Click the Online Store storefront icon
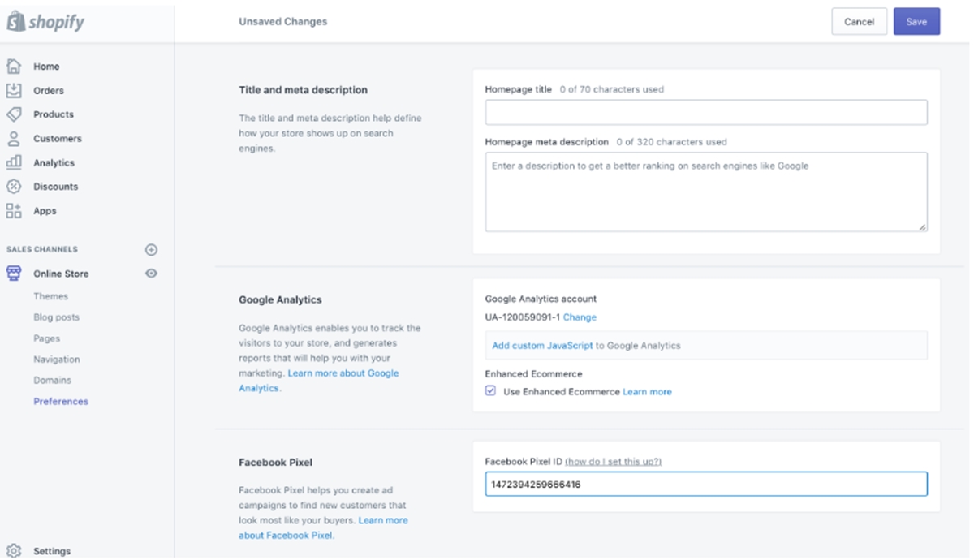974x560 pixels. 14,274
